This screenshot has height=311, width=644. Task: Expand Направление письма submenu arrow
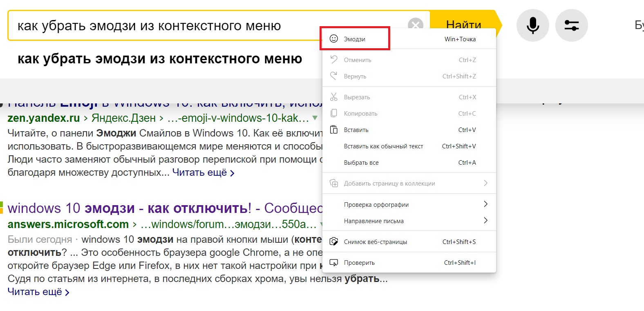(485, 220)
